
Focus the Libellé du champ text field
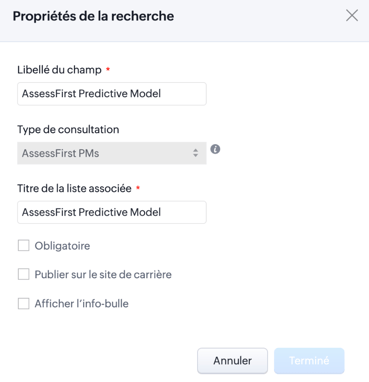tap(112, 94)
